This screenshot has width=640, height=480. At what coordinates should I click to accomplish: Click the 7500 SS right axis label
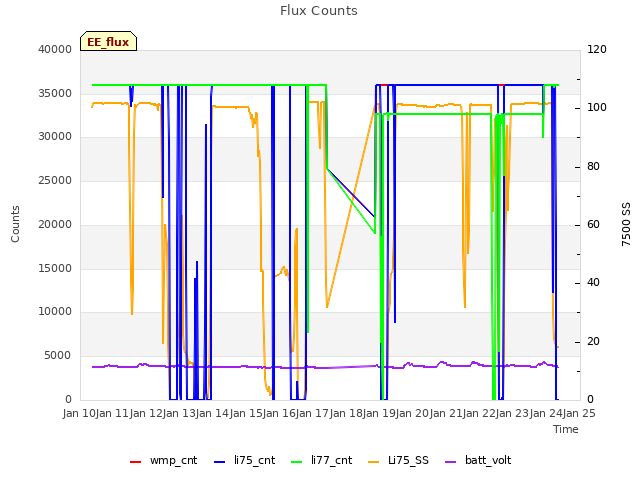pos(626,224)
